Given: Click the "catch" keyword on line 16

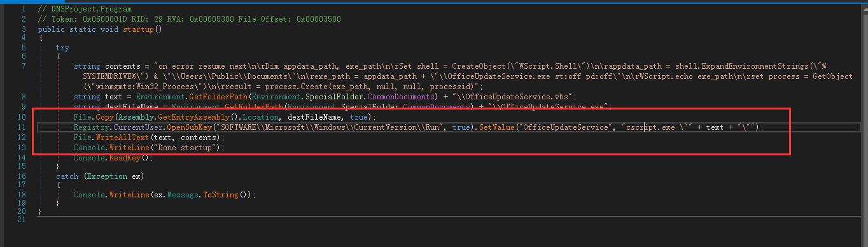Looking at the screenshot, I should [67, 176].
